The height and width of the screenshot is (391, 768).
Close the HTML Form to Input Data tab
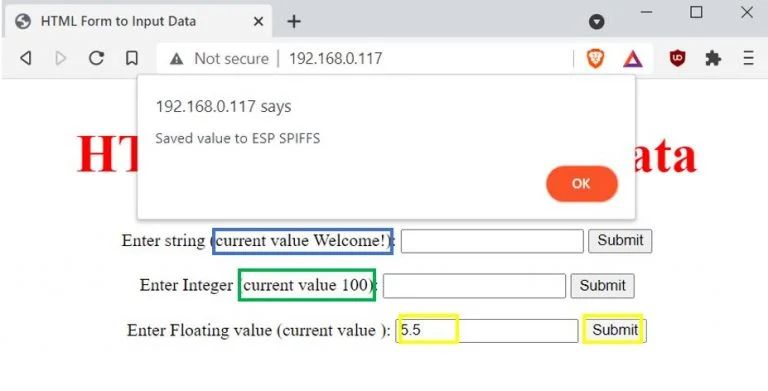click(x=259, y=21)
